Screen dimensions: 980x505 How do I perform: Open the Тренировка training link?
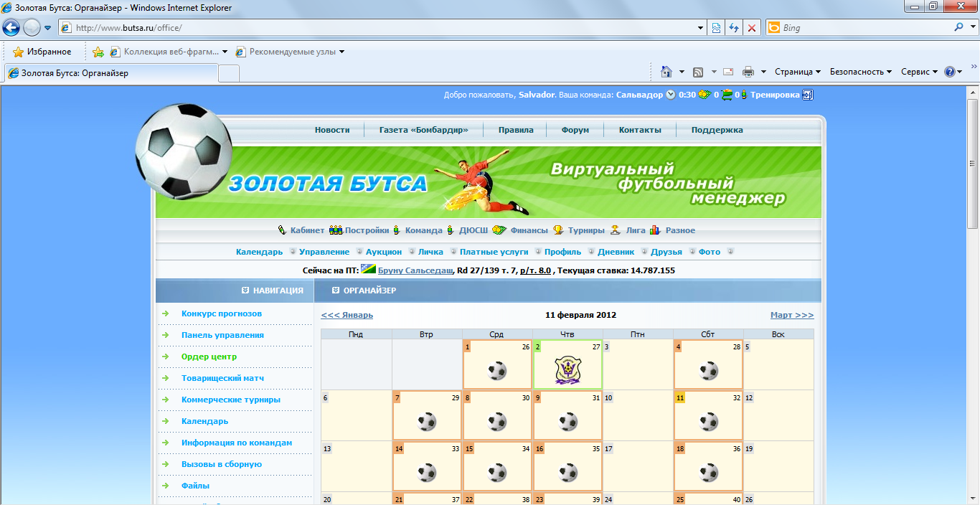coord(775,95)
